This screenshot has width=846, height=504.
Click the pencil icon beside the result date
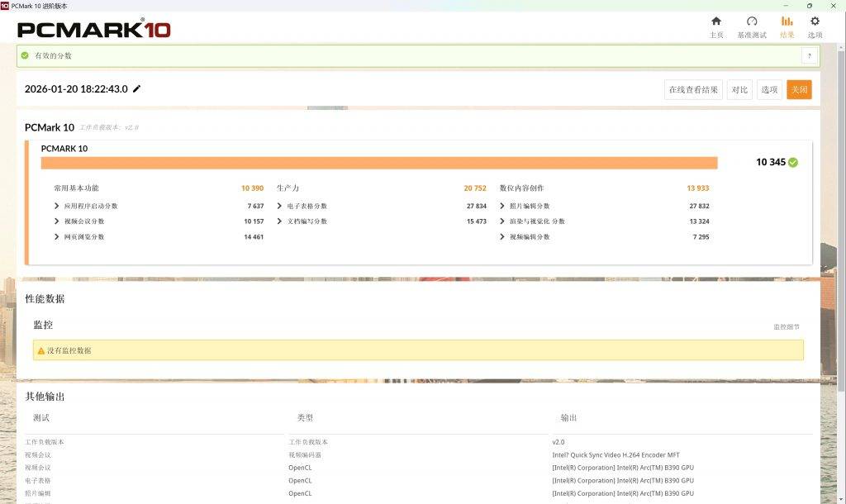coord(137,89)
